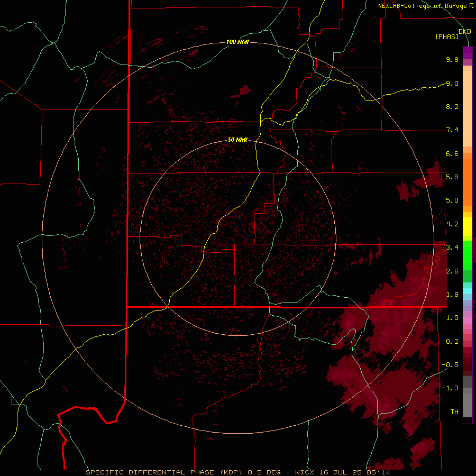The height and width of the screenshot is (476, 476).
Task: Click the 4.2 color scale value
Action: [x=452, y=224]
